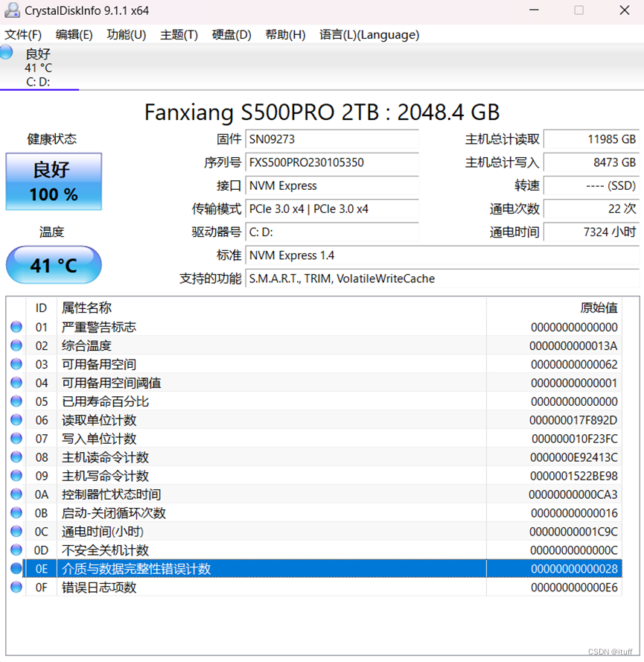Select the 主机写命令计数 attribute row
Viewport: 644px width, 662px height.
pos(314,475)
